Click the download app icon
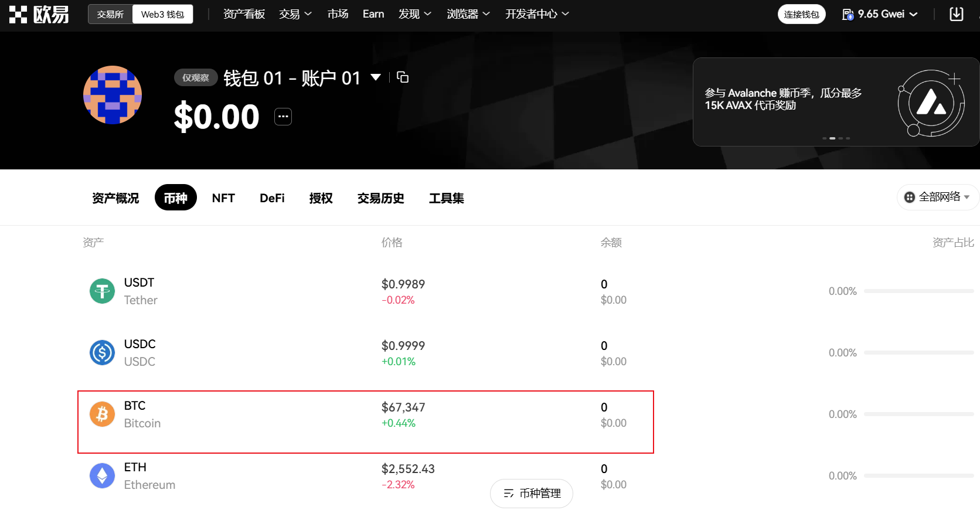This screenshot has width=980, height=517. pyautogui.click(x=956, y=14)
